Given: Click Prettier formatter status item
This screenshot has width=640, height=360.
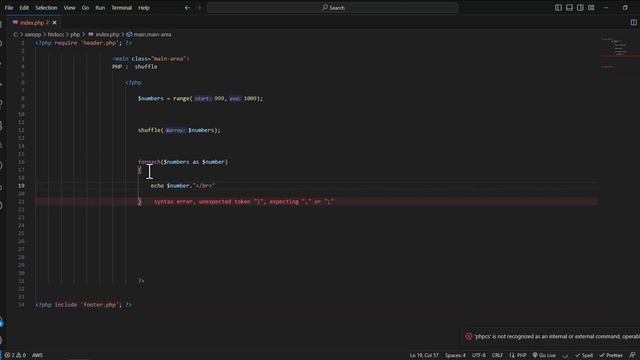Looking at the screenshot, I should point(611,355).
